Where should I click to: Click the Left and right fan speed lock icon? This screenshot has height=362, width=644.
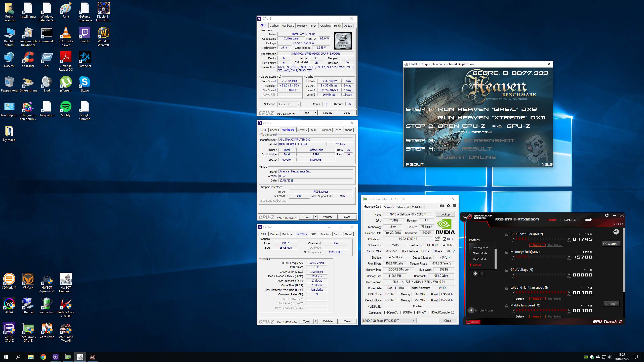click(506, 288)
